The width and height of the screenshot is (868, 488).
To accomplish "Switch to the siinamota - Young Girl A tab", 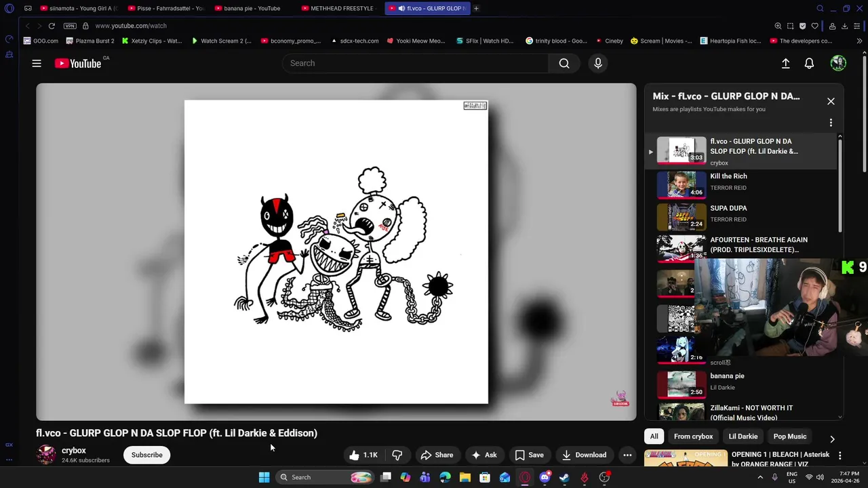I will pyautogui.click(x=79, y=8).
